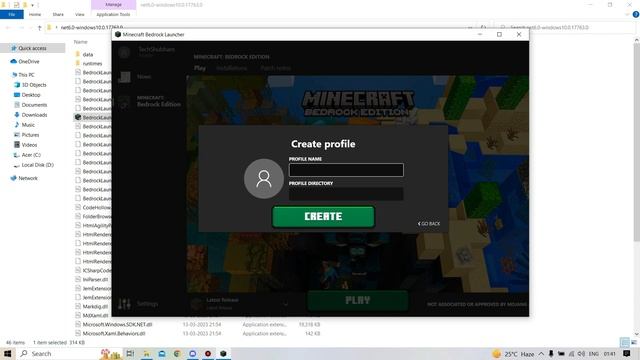Select Microsoft.Xaml.Behaviors.dll file
The image size is (640, 360).
coord(114,333)
